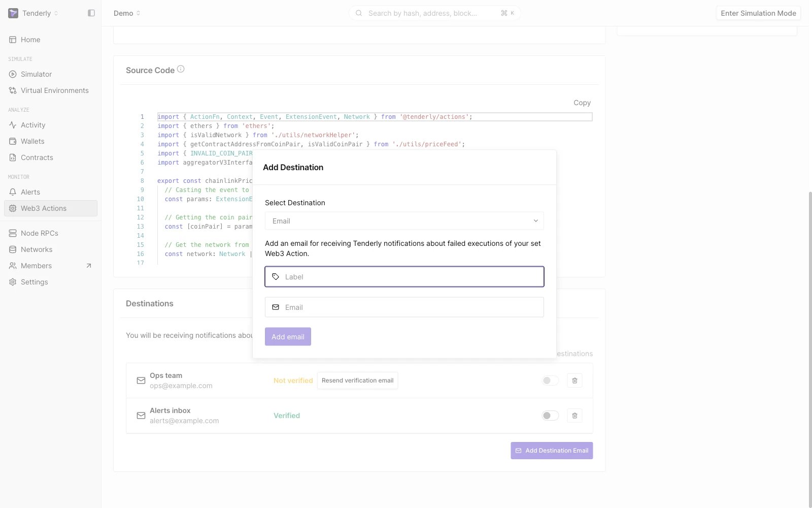Open Contracts in the sidebar

pos(51,157)
